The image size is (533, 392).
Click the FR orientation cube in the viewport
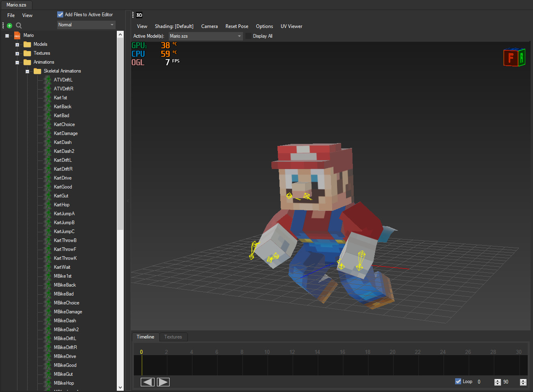tap(514, 57)
